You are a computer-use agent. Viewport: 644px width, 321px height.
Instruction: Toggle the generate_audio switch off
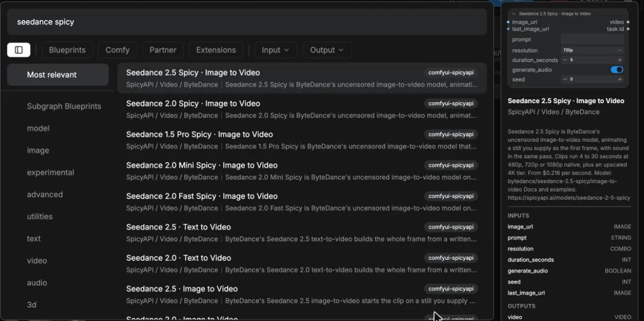pyautogui.click(x=617, y=70)
